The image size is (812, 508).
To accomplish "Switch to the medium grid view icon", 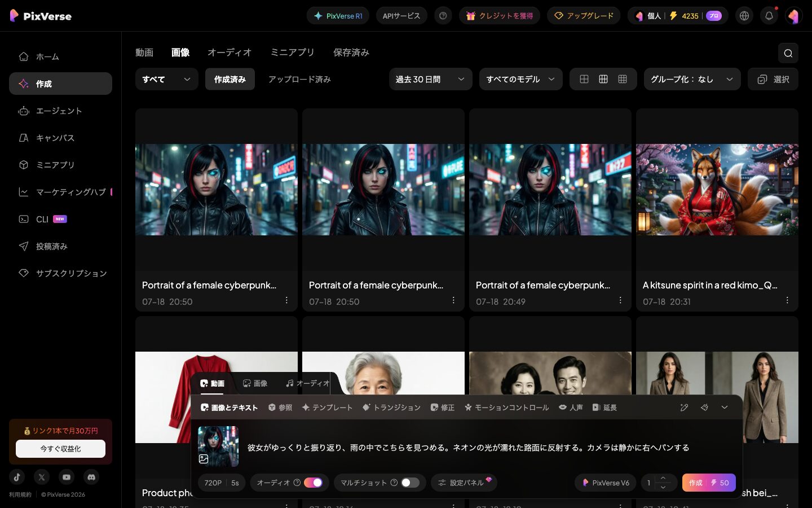I will point(603,79).
